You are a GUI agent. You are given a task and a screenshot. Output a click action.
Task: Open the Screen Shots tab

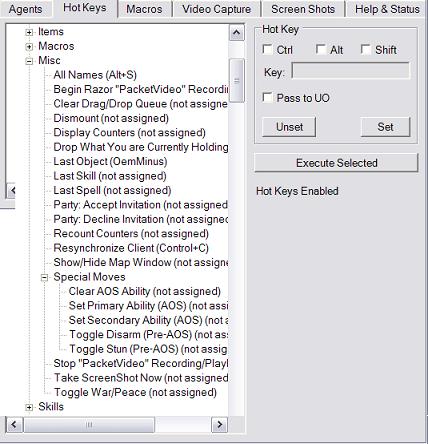(x=303, y=9)
